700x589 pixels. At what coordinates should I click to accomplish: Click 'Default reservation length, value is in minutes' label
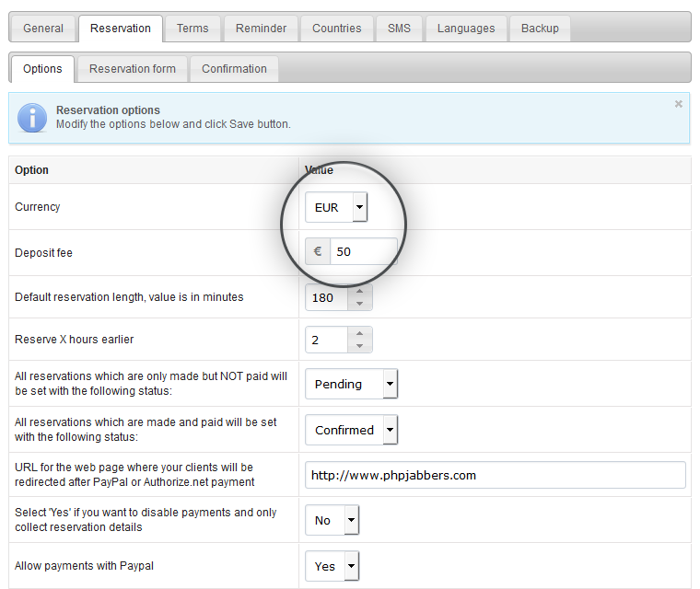click(129, 297)
